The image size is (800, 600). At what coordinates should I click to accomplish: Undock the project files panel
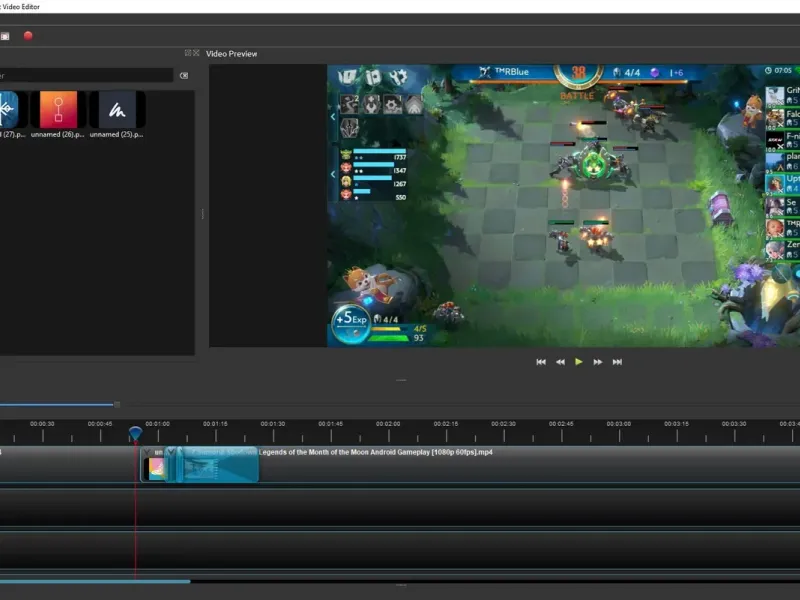click(187, 53)
